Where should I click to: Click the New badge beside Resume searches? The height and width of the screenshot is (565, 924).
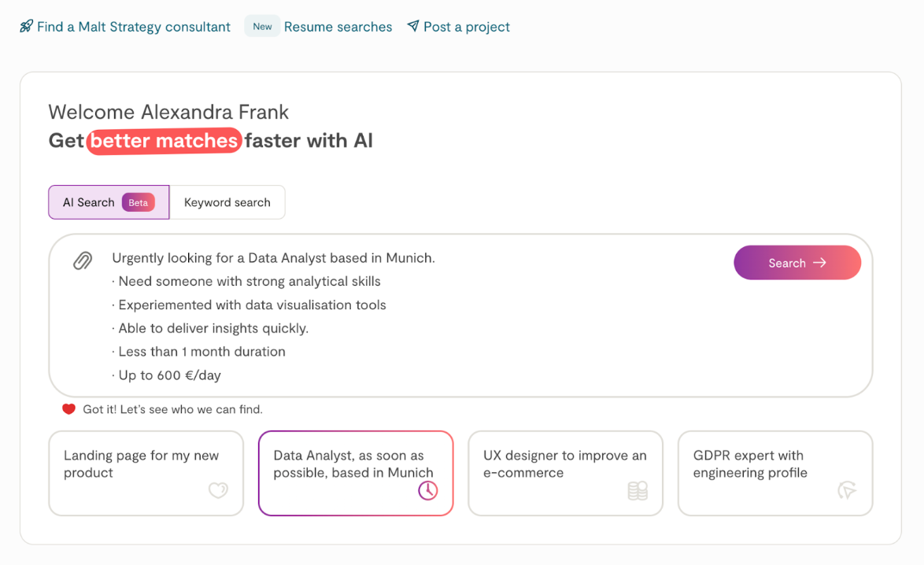262,27
